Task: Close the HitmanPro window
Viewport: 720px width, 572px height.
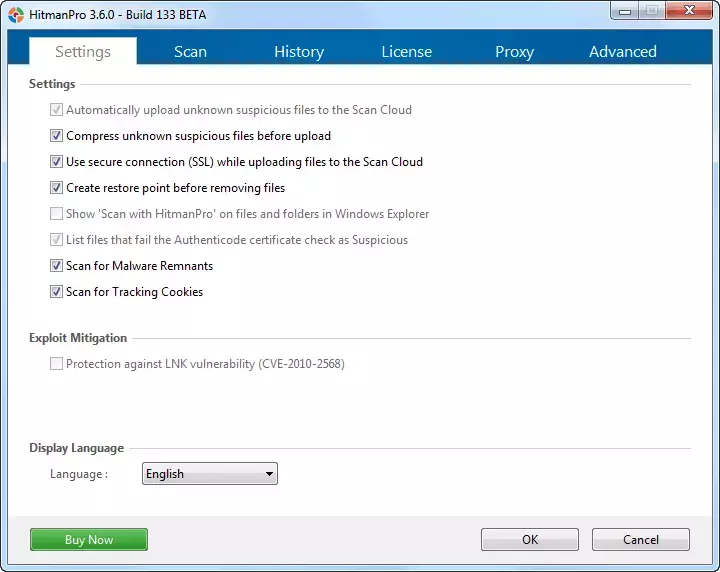Action: 689,11
